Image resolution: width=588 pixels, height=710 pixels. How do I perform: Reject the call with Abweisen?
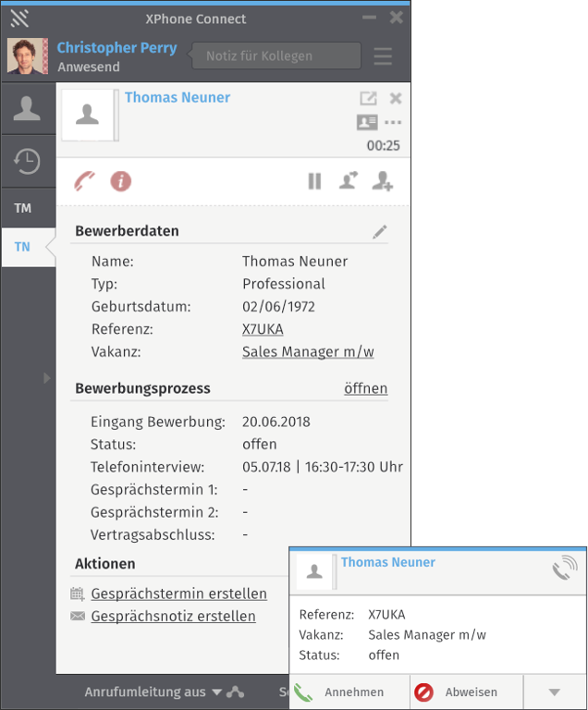[x=467, y=692]
